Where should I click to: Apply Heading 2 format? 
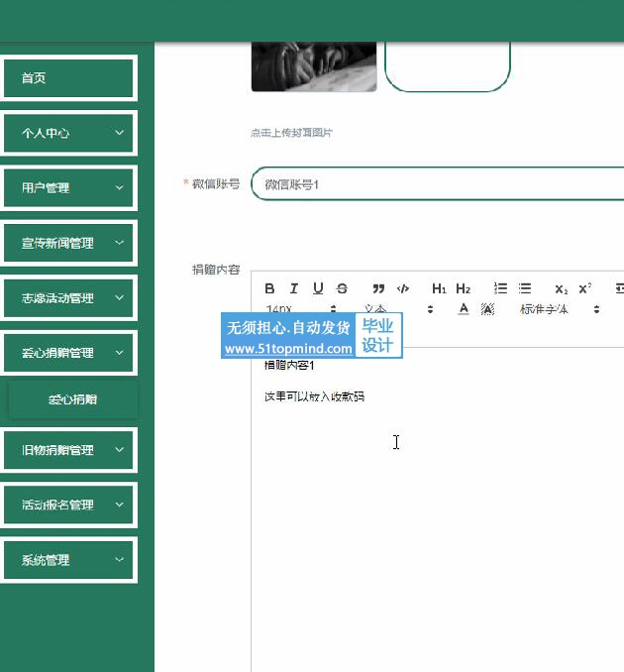(x=463, y=288)
